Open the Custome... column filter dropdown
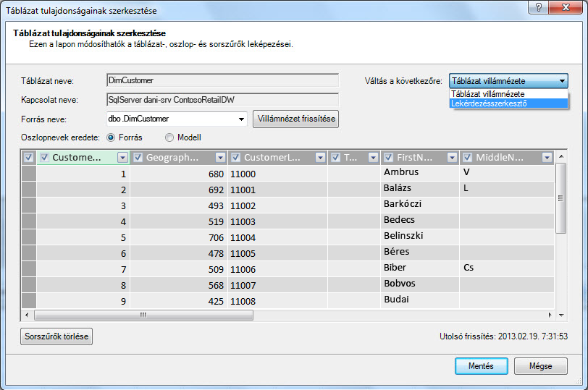Screen dimensions: 588x390 pos(122,158)
